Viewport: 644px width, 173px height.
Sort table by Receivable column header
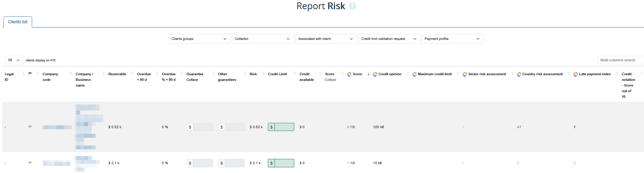coord(117,74)
